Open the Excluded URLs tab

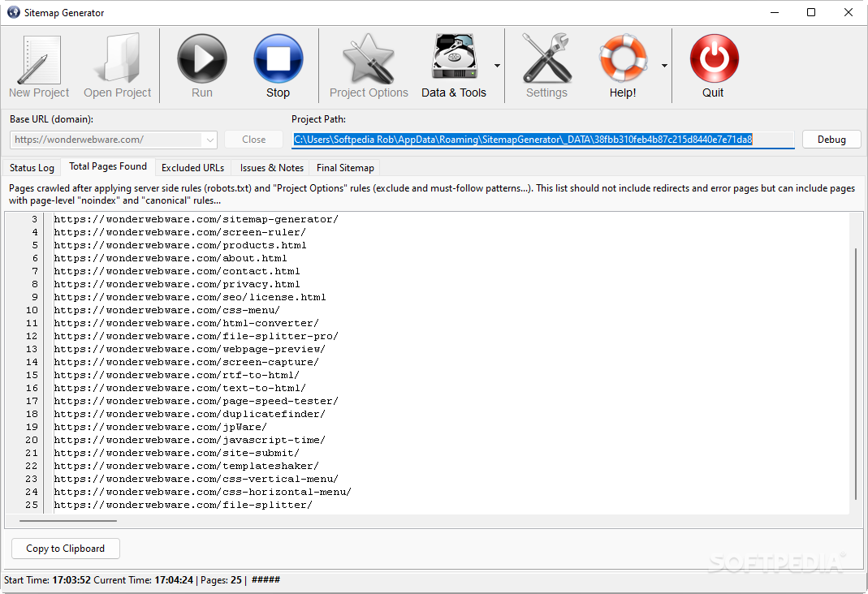192,168
